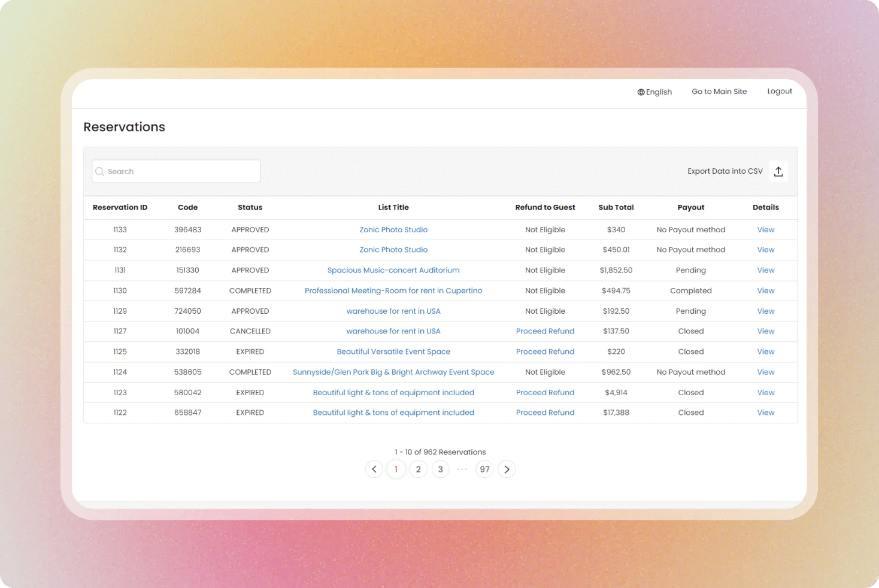The image size is (879, 588).
Task: View details of reservation 1133
Action: (x=766, y=230)
